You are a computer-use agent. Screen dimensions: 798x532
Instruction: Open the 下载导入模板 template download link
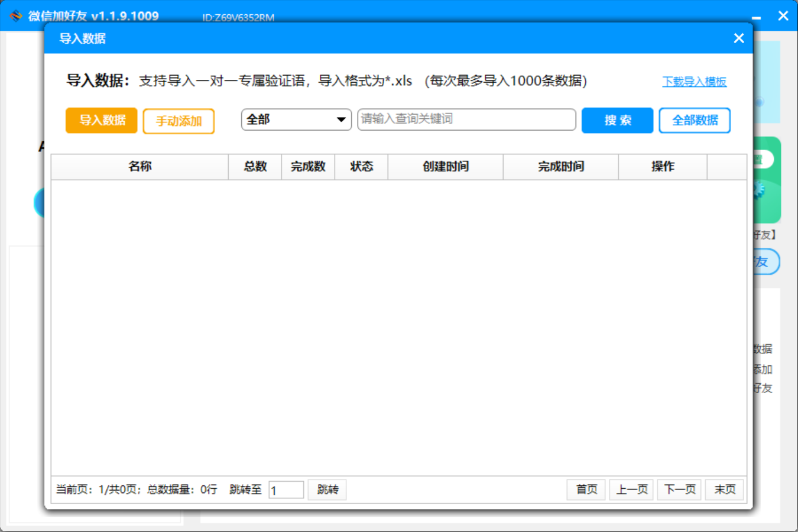tap(695, 82)
